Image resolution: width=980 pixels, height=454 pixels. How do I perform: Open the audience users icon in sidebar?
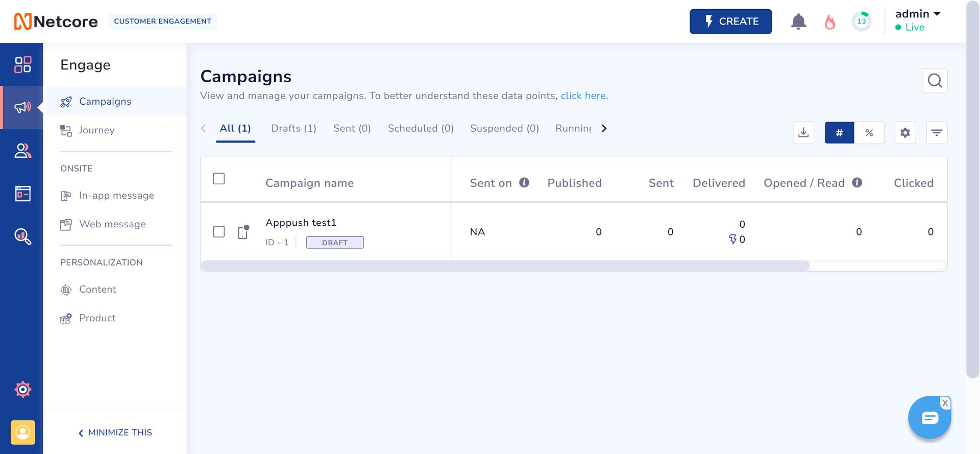coord(22,151)
